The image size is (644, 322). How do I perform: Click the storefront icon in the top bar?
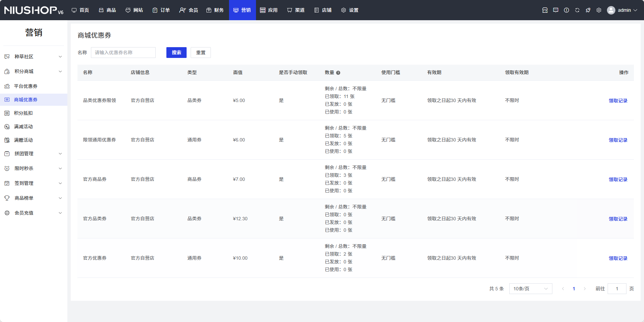tap(545, 10)
